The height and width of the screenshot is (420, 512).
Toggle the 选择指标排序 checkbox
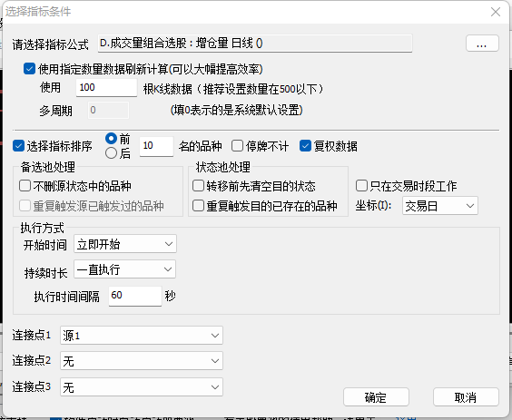(x=19, y=146)
